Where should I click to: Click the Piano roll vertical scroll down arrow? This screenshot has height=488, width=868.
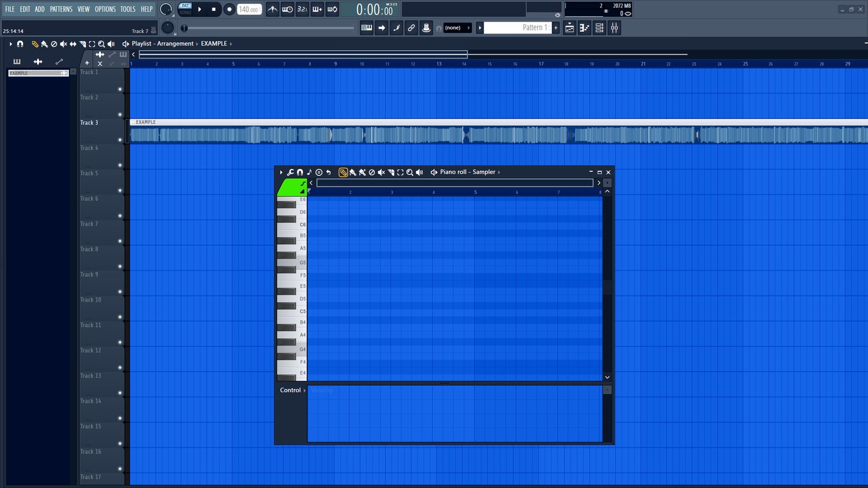607,377
